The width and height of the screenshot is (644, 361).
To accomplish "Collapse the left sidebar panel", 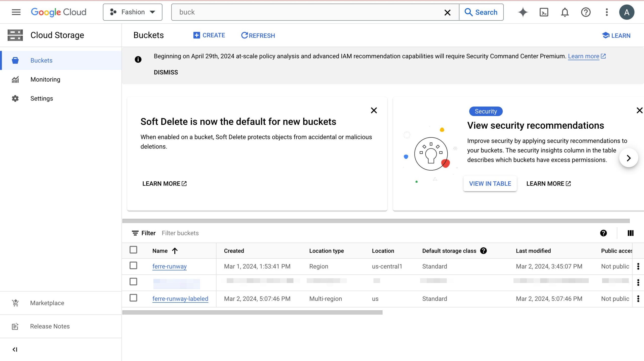I will point(15,349).
